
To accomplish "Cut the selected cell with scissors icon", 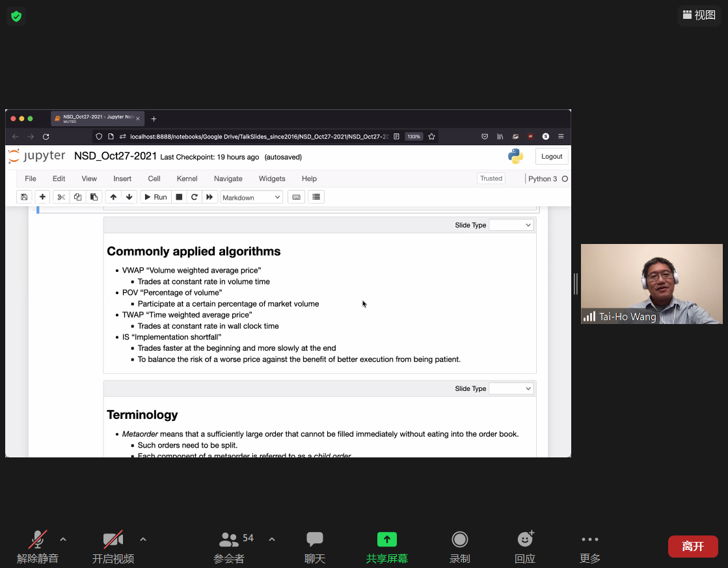I will click(61, 197).
